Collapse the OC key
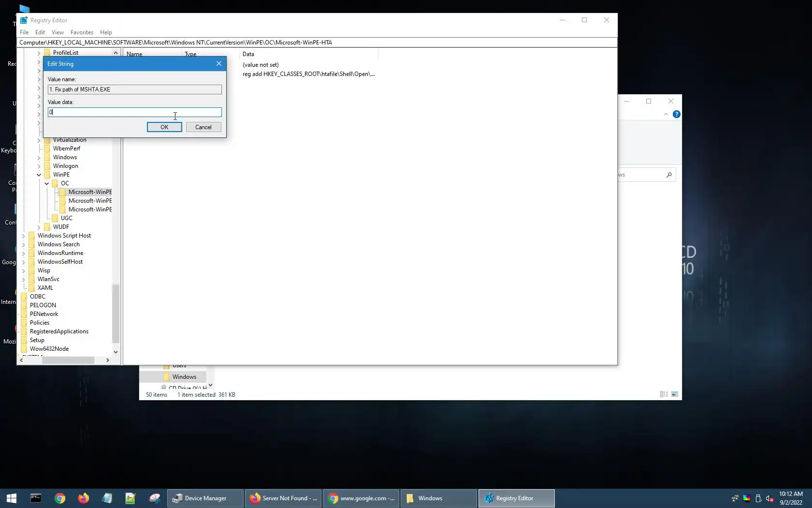The height and width of the screenshot is (508, 812). (x=47, y=183)
